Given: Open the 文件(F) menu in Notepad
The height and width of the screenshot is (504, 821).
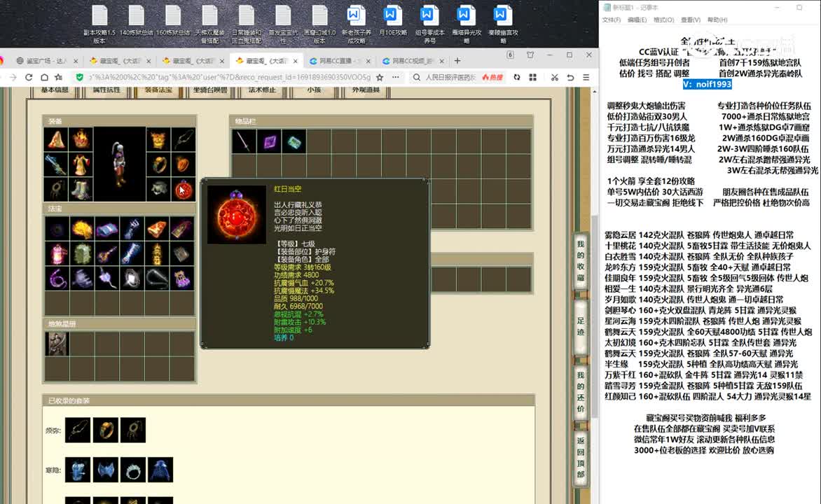Looking at the screenshot, I should [x=611, y=20].
